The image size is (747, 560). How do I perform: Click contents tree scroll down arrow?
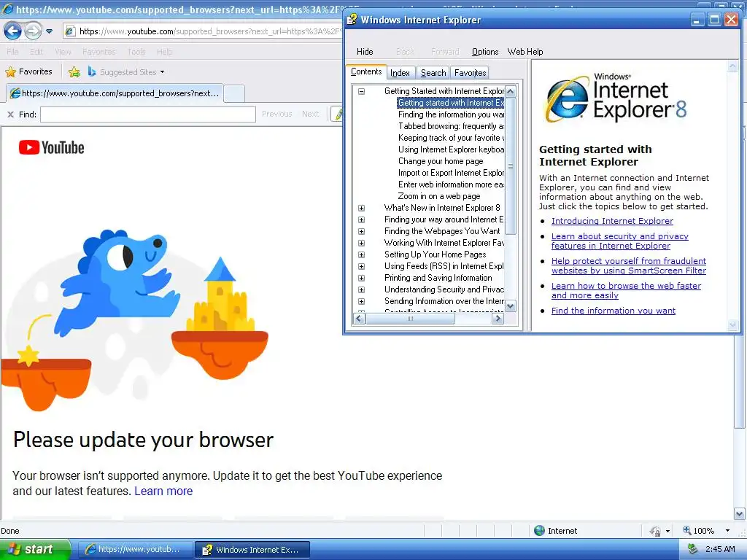[x=510, y=306]
